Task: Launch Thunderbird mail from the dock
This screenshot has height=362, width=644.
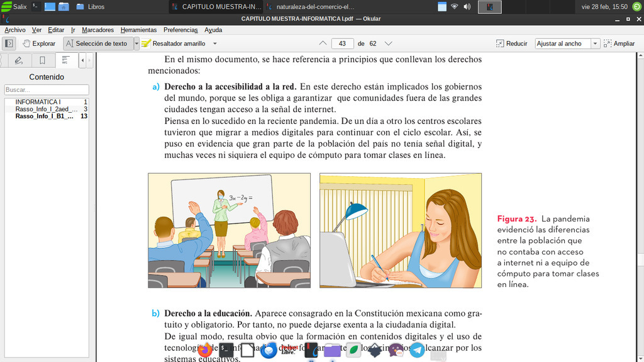Action: coord(269,350)
